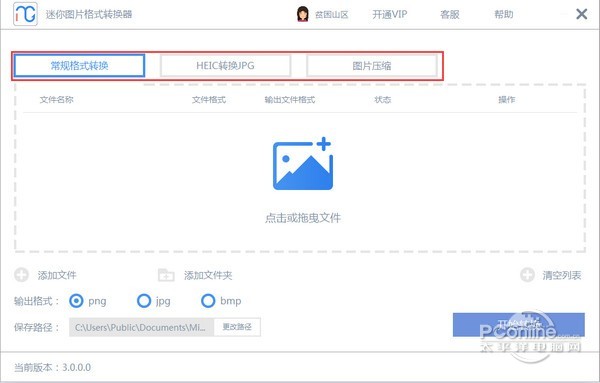Click 当前版本：3.0.0.0 status text
600x383 pixels.
[52, 367]
